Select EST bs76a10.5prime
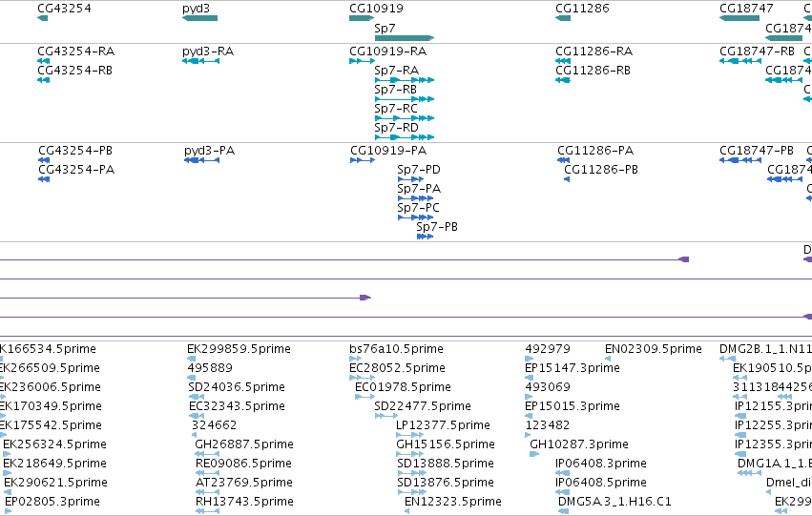This screenshot has width=812, height=516. (396, 349)
